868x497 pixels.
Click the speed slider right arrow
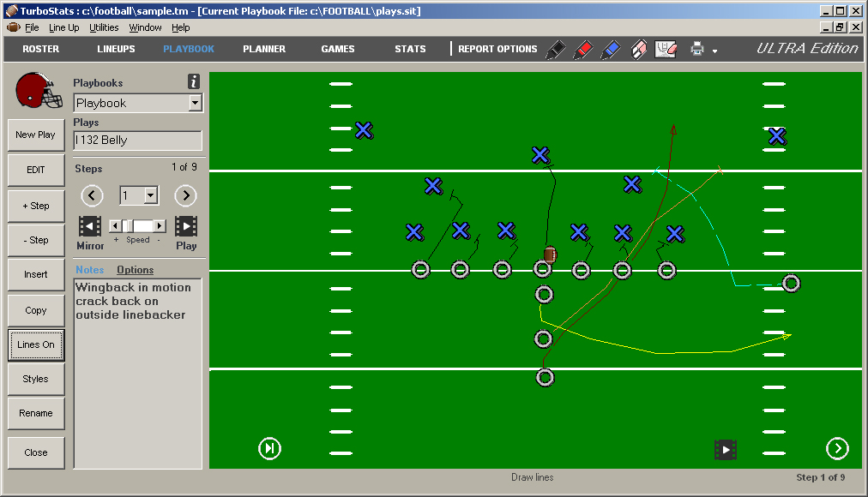tap(160, 225)
